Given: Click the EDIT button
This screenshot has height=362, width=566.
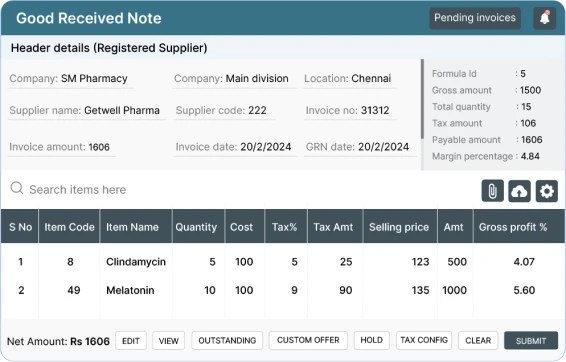Looking at the screenshot, I should [131, 340].
